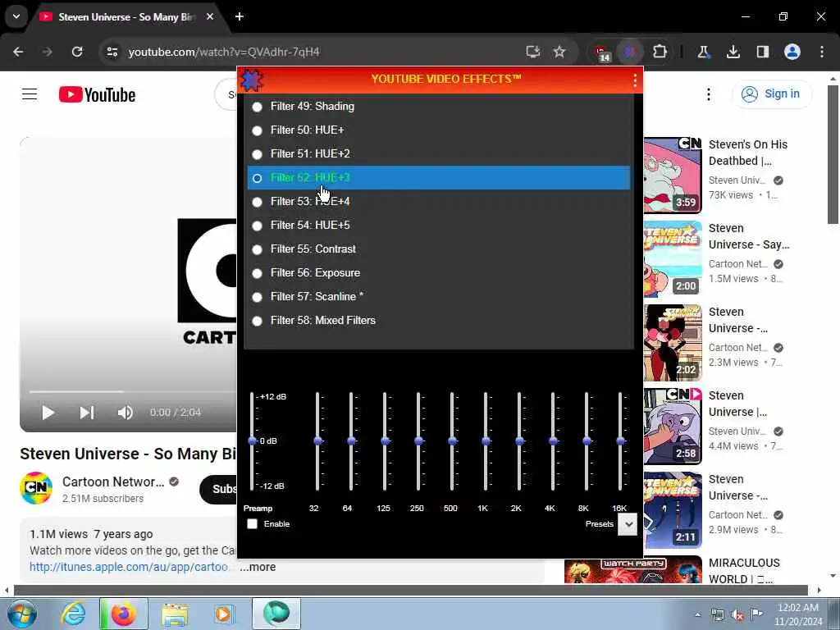
Task: Open Firefox from the taskbar
Action: pyautogui.click(x=123, y=614)
